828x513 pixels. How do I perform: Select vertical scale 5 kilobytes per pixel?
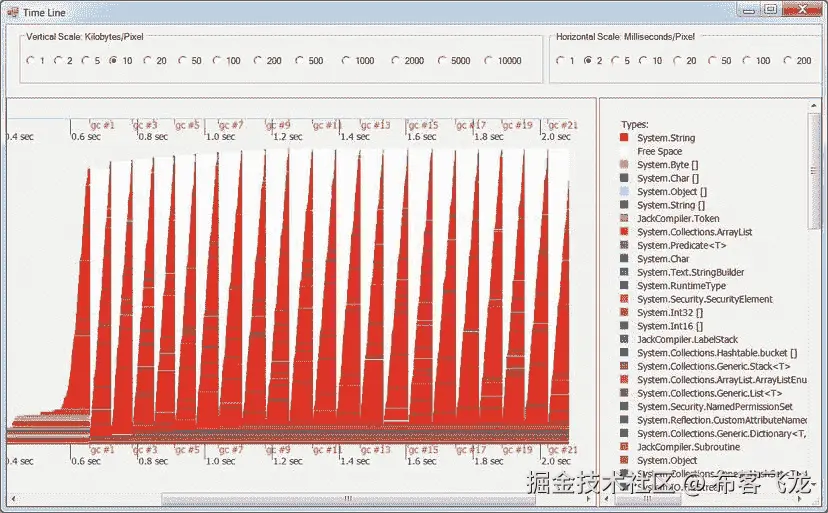(x=85, y=60)
